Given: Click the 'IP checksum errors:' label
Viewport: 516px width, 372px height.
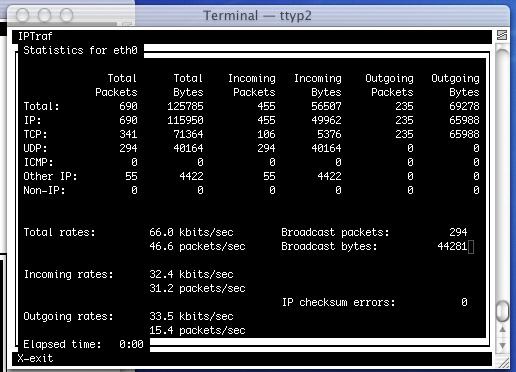Looking at the screenshot, I should 339,302.
